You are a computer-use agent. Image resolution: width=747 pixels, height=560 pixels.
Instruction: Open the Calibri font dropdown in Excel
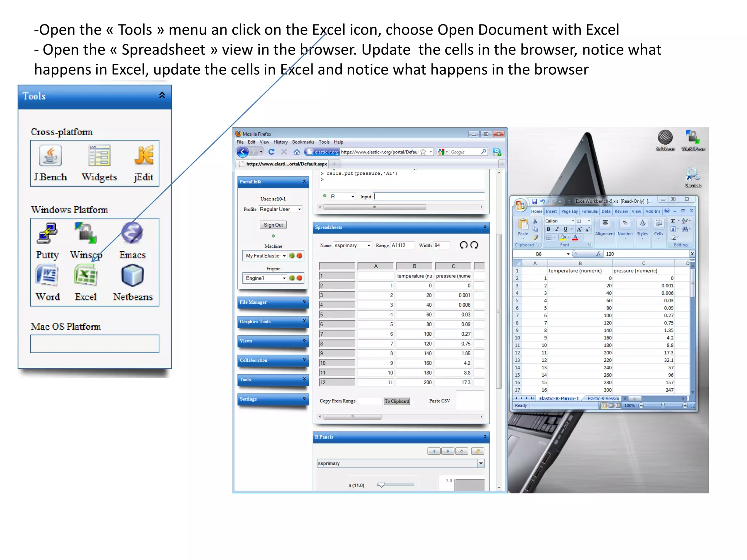(573, 221)
